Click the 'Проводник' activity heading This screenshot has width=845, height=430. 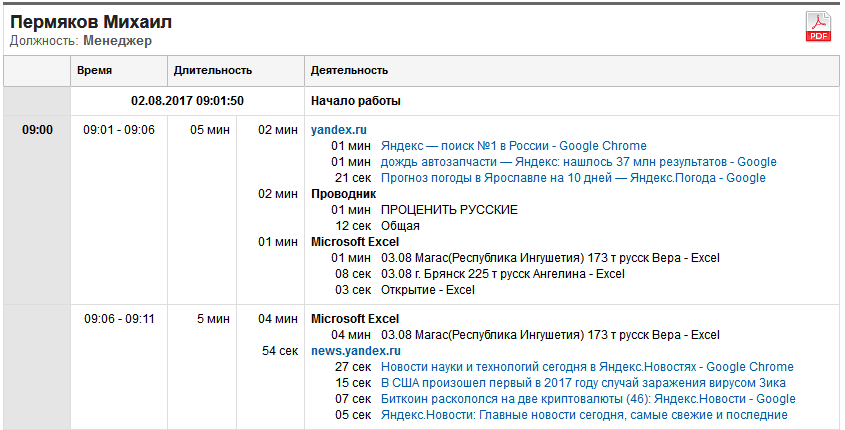tap(343, 194)
